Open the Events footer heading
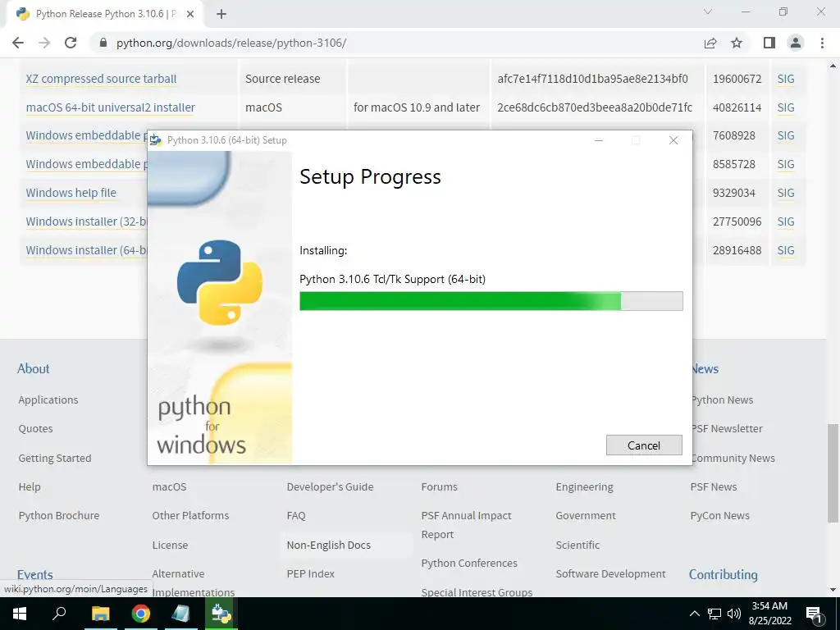Image resolution: width=840 pixels, height=630 pixels. 34,575
